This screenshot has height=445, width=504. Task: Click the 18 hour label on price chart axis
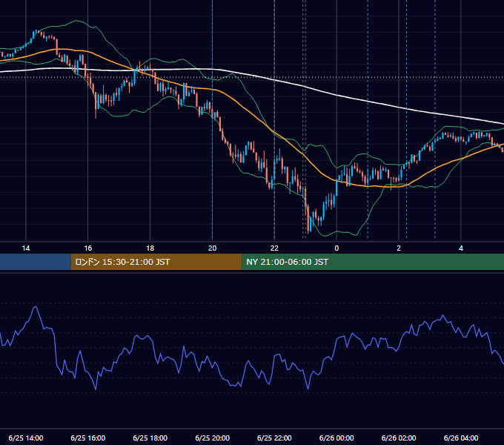150,248
